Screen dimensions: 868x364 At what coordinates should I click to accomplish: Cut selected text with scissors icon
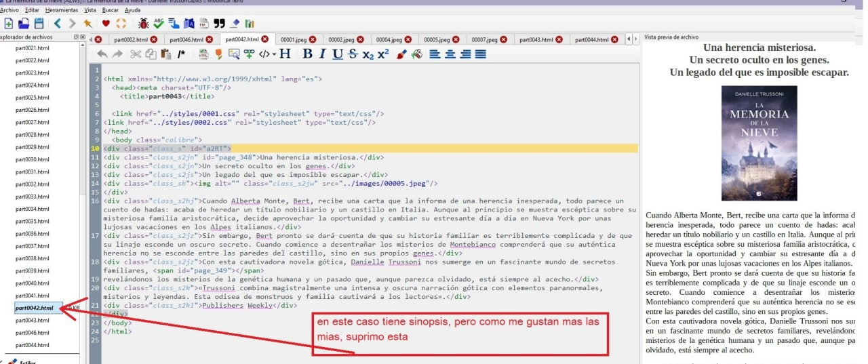[x=136, y=54]
